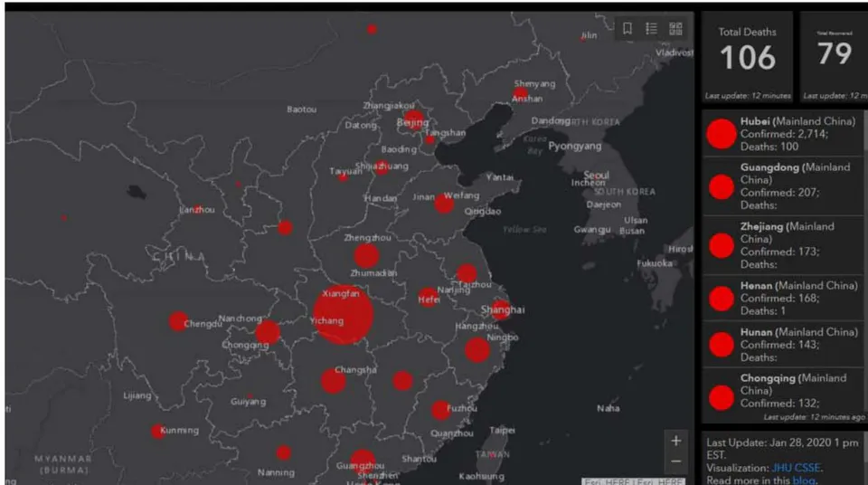
Task: Click the large Hubei outbreak circle near Yichang
Action: tap(344, 315)
